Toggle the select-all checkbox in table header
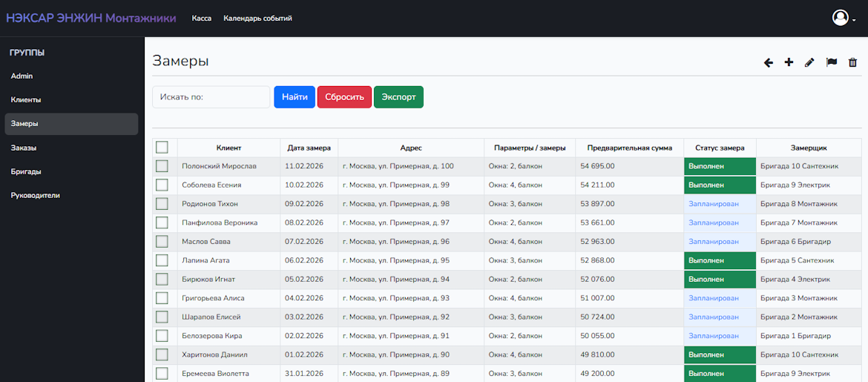This screenshot has width=868, height=382. pos(162,148)
